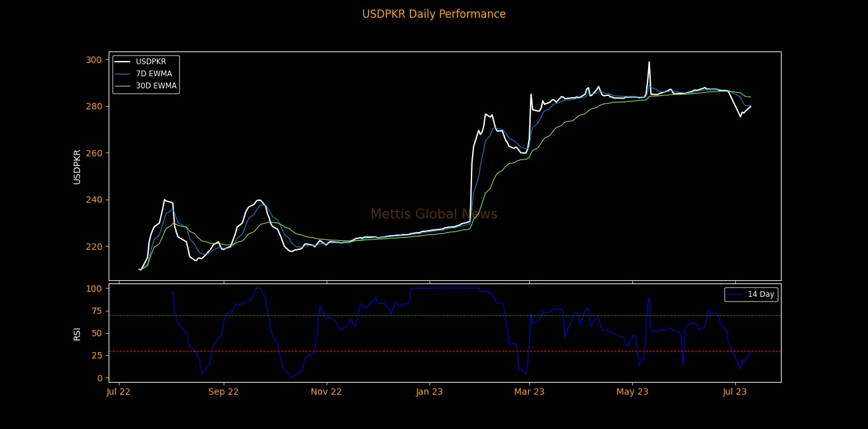Click the 50 tick on the RSI axis
The height and width of the screenshot is (429, 868).
(x=95, y=333)
